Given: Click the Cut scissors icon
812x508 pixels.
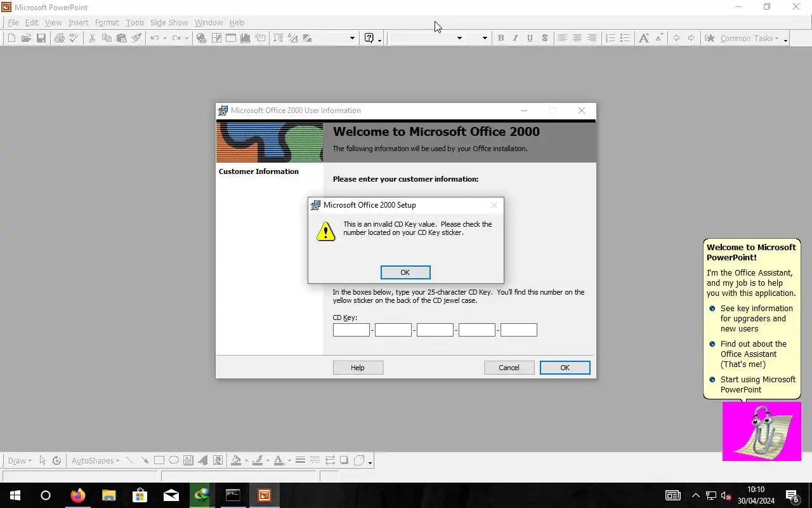Looking at the screenshot, I should [92, 38].
